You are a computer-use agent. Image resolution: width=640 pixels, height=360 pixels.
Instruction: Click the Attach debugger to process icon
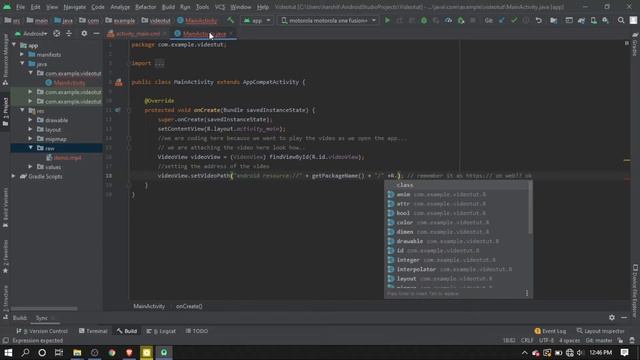click(x=461, y=20)
